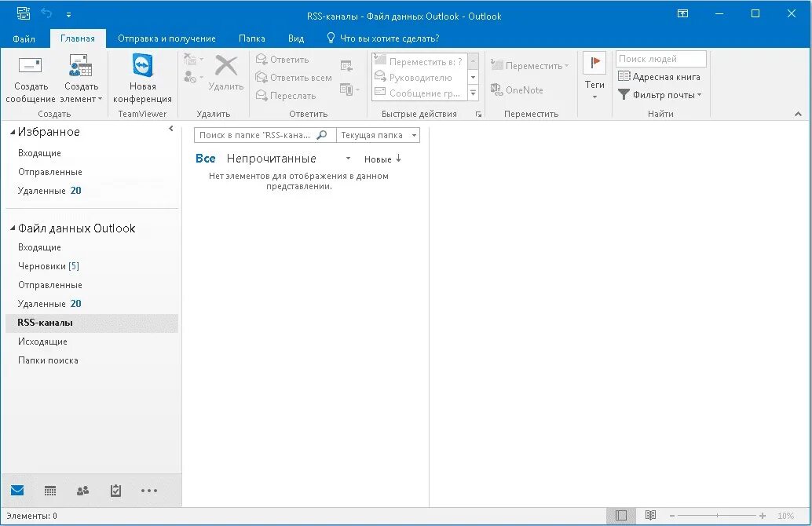Expand the quick steps gallery arrow
This screenshot has height=526, width=812.
coord(473,93)
